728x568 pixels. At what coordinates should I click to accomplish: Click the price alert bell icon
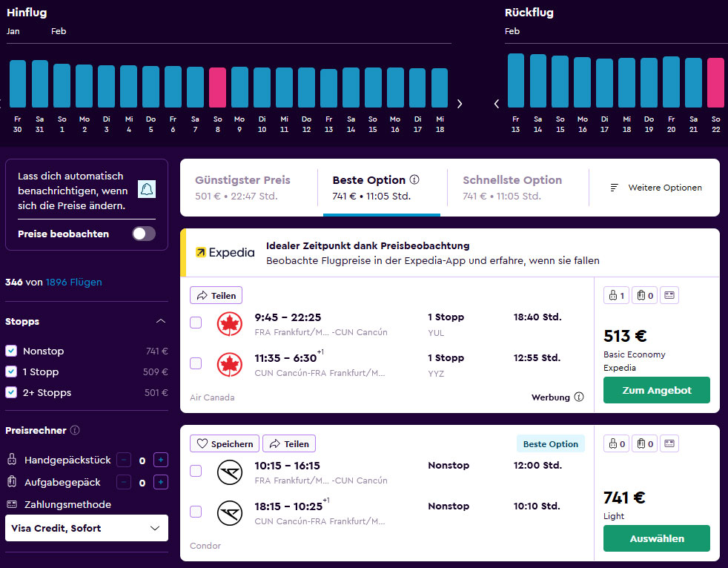pos(146,189)
